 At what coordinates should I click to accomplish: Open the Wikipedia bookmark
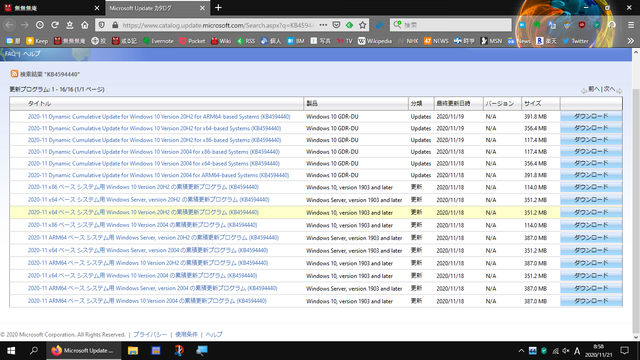pyautogui.click(x=375, y=41)
